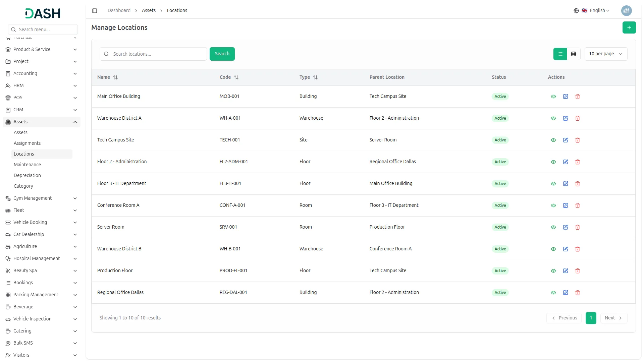644x362 pixels.
Task: Open the Depreciation menu item
Action: point(27,175)
